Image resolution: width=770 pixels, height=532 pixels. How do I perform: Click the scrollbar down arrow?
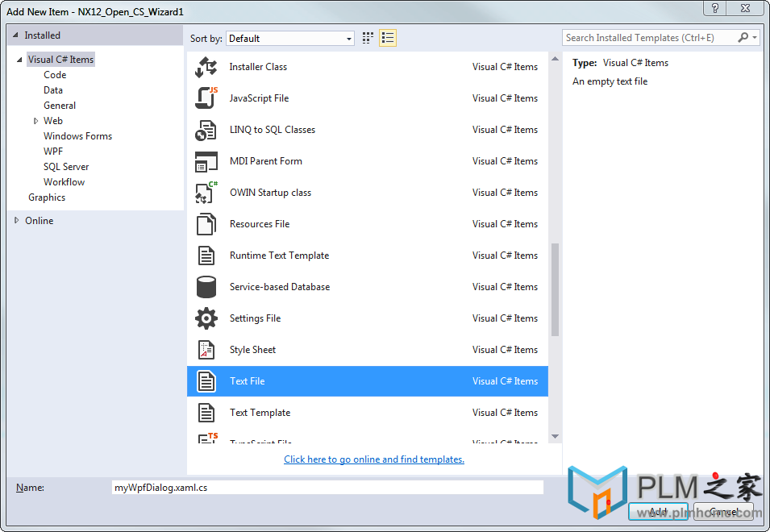(555, 436)
